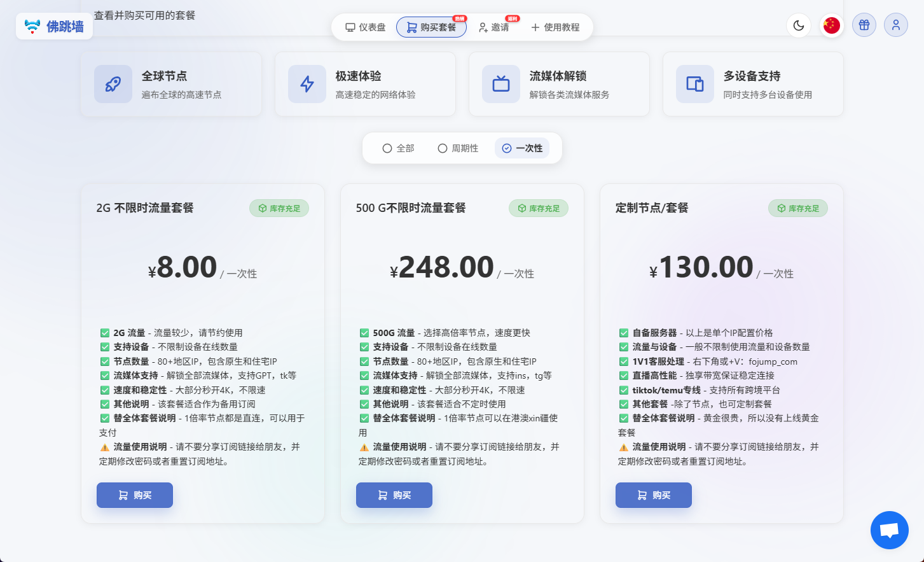
Task: Click the 自备服务器 feature line
Action: 696,333
